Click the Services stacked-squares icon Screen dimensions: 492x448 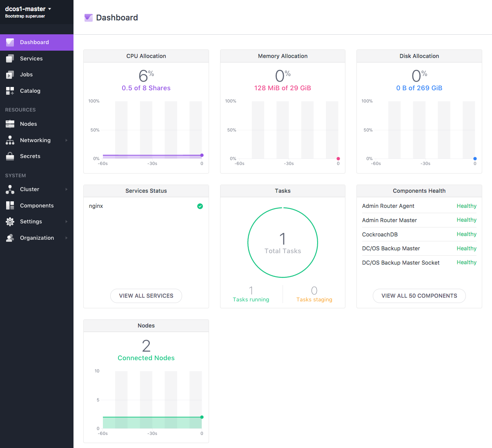click(10, 58)
